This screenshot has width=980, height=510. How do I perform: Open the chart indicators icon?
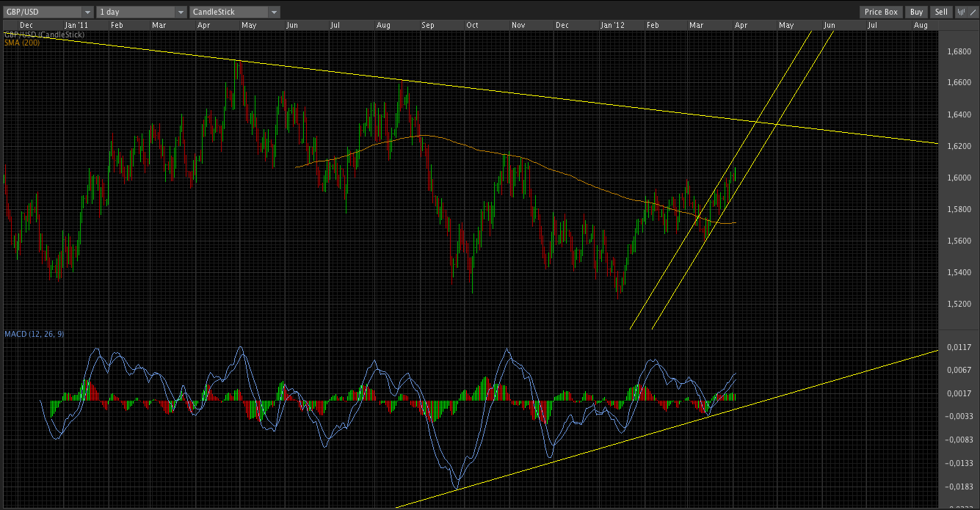click(961, 12)
